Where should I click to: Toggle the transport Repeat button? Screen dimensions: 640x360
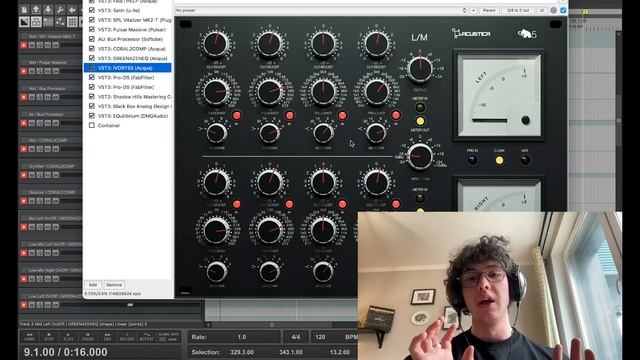point(147,337)
